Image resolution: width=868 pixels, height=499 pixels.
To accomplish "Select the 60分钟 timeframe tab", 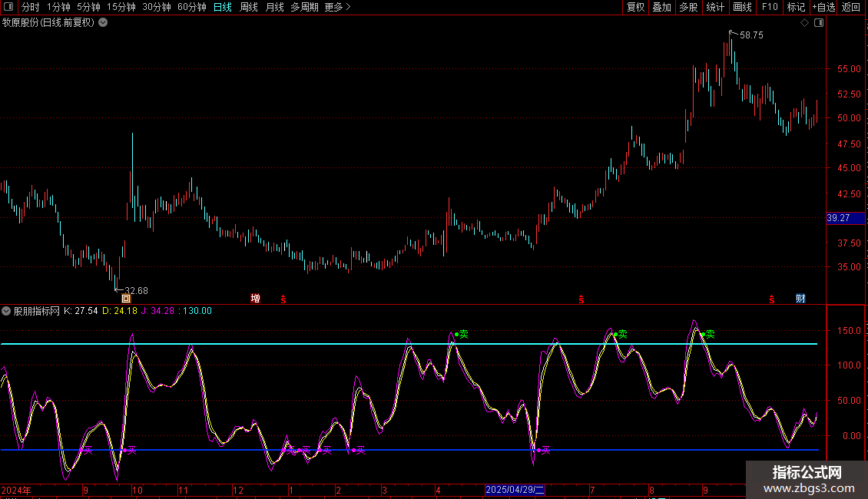I will click(x=191, y=7).
